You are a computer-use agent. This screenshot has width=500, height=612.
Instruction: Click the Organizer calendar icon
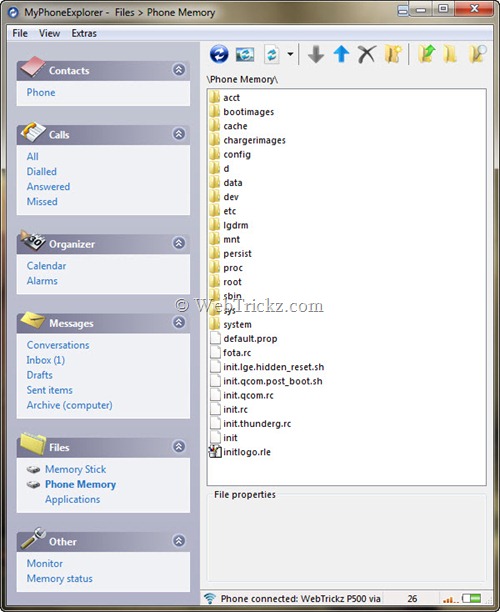pyautogui.click(x=33, y=240)
